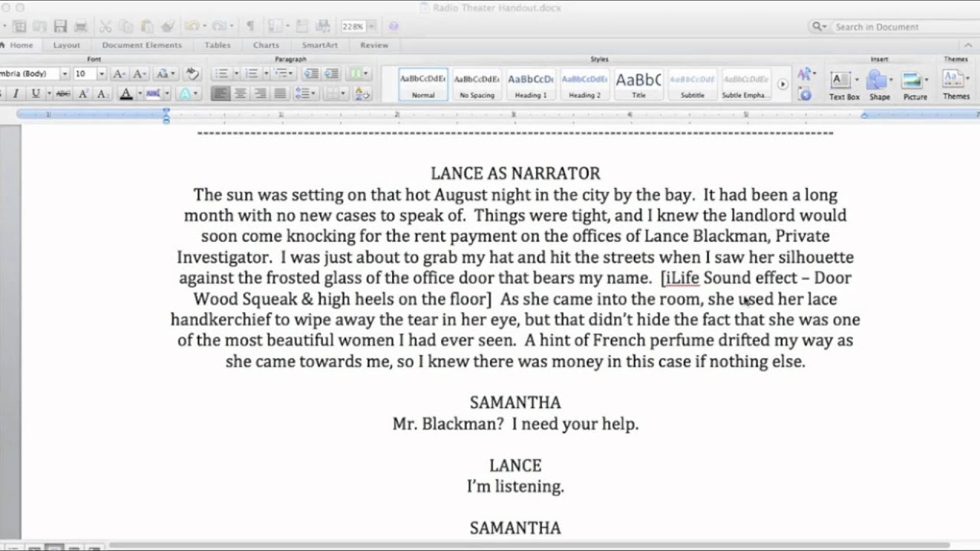980x551 pixels.
Task: Open the zoom percentage dropdown
Action: [x=370, y=26]
